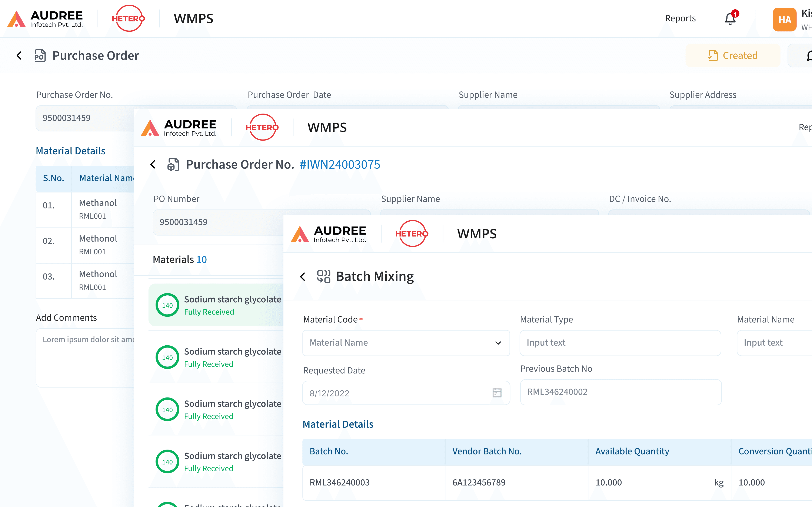Click the Batch Mixing title icon

[324, 276]
